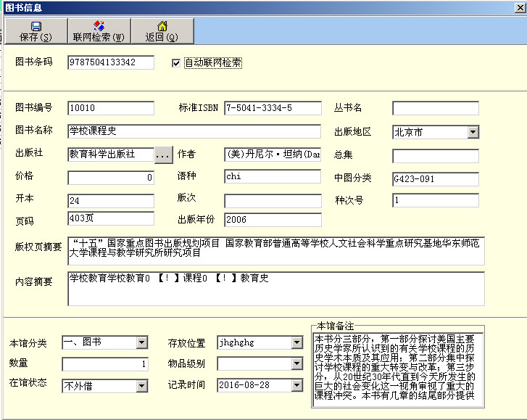Click the 图书条码 barcode input field
The width and height of the screenshot is (527, 420).
pos(111,62)
